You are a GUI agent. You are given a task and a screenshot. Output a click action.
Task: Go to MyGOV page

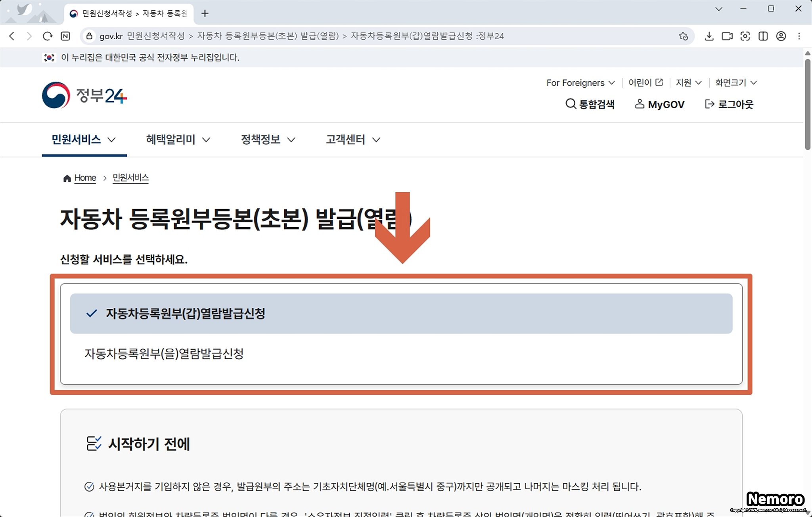(x=659, y=104)
